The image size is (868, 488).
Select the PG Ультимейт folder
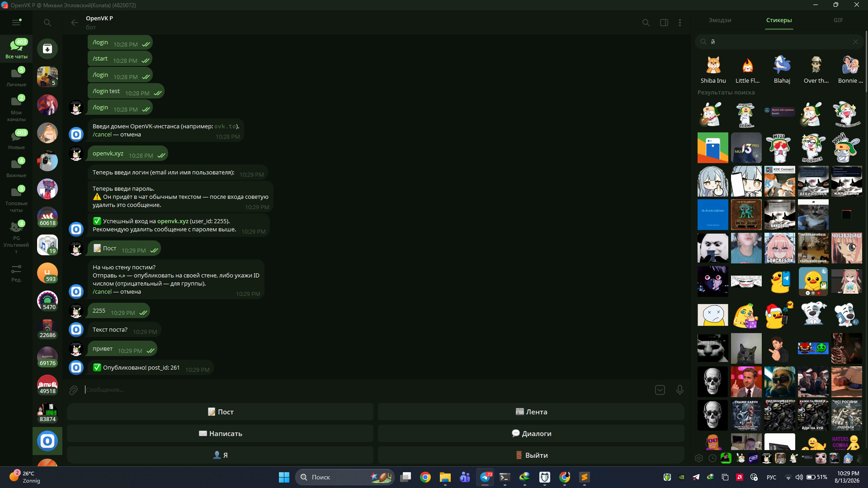tap(16, 238)
